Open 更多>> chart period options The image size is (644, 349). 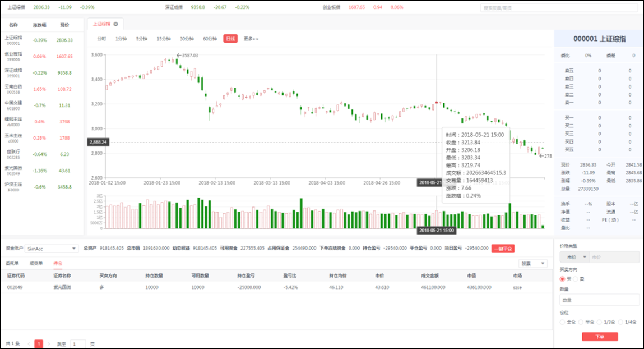click(x=251, y=39)
